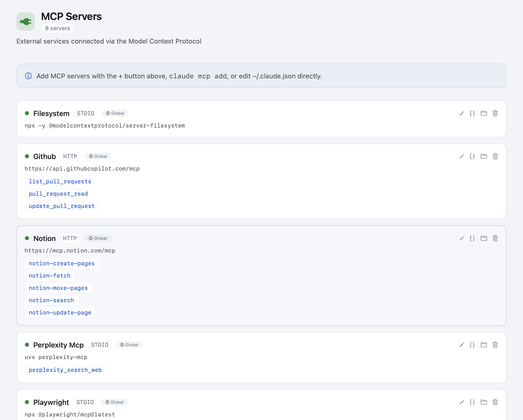Click the green MCP plug icon in the header

(25, 21)
